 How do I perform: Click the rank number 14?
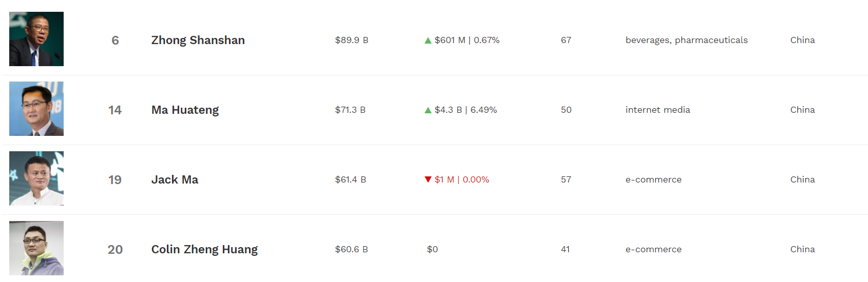coord(115,110)
